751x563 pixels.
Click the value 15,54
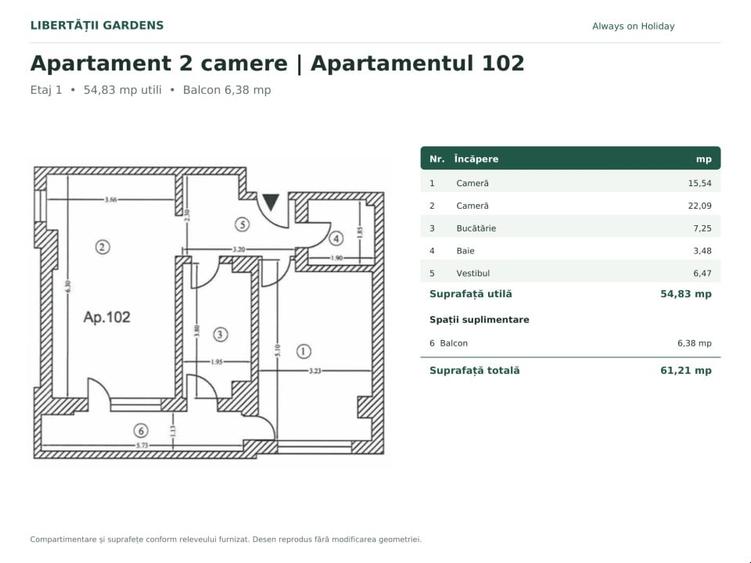pyautogui.click(x=700, y=183)
